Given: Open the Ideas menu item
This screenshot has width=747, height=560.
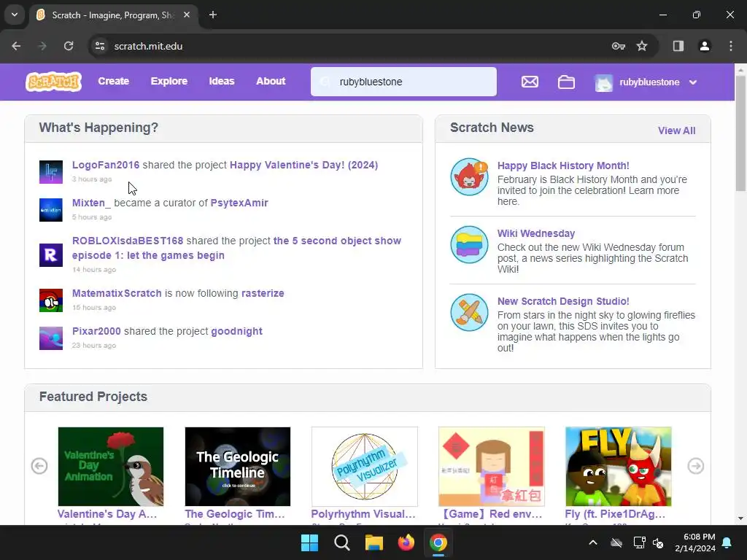Looking at the screenshot, I should [x=222, y=82].
